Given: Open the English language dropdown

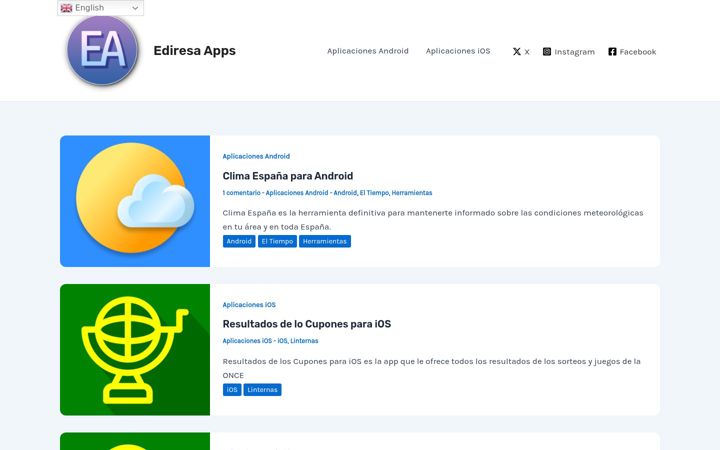Looking at the screenshot, I should [101, 8].
